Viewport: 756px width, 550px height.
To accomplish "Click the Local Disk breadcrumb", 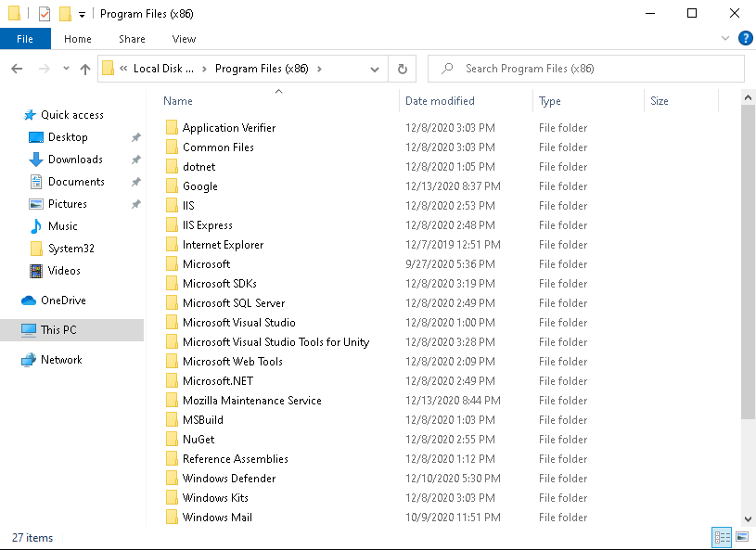I will (x=163, y=69).
